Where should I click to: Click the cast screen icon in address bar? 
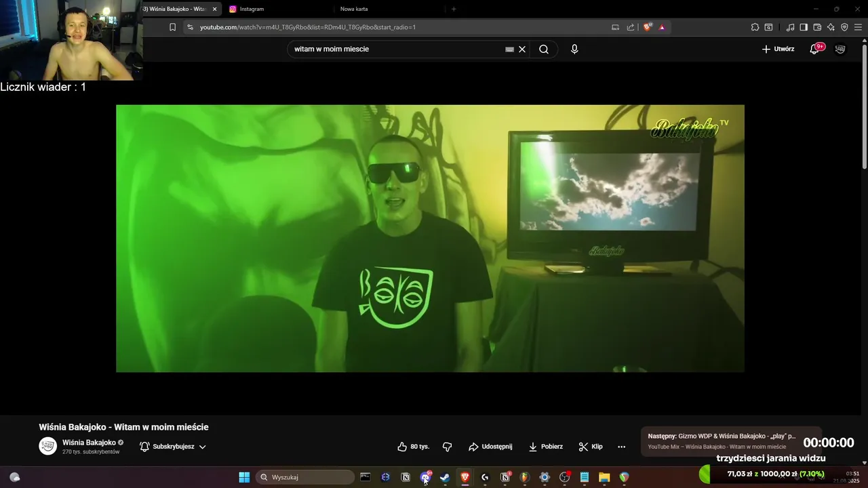615,27
